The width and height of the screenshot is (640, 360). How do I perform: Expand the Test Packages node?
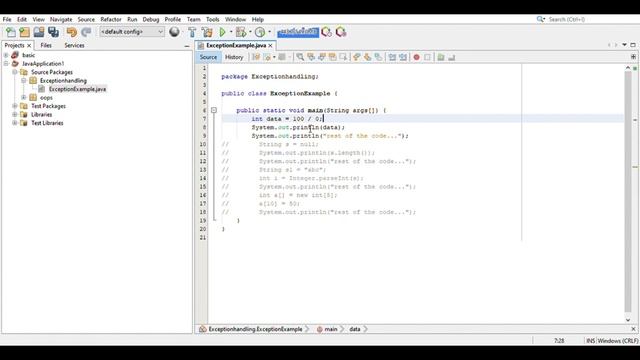(x=15, y=106)
